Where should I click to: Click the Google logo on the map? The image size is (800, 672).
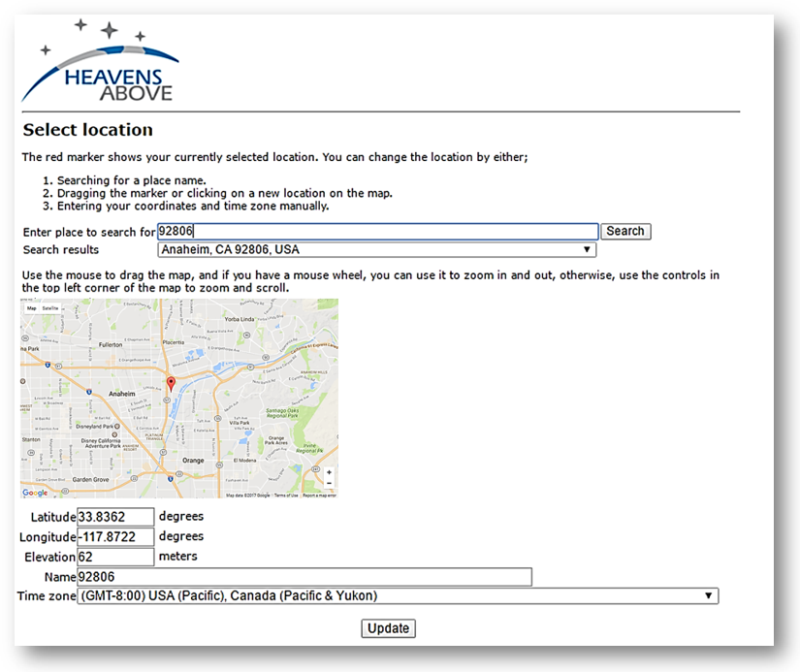[x=35, y=493]
